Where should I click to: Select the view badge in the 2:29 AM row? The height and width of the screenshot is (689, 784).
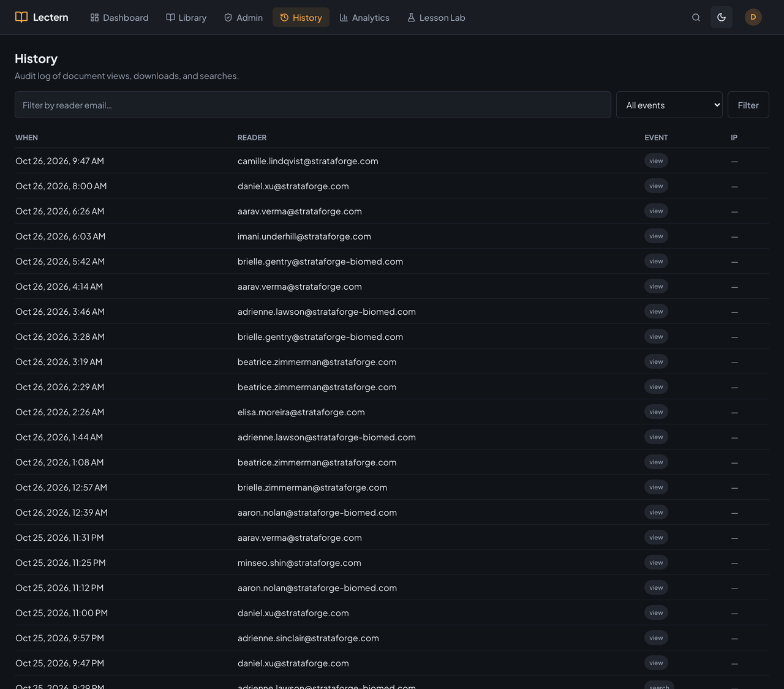coord(656,387)
